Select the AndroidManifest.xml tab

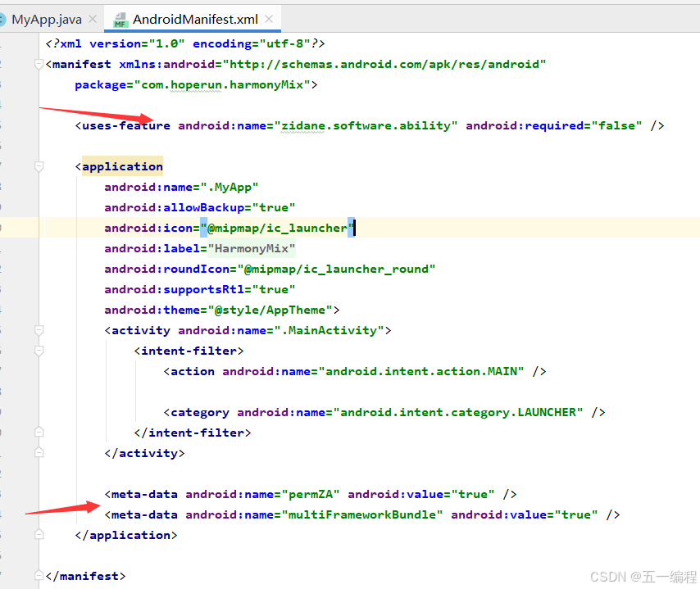click(195, 19)
